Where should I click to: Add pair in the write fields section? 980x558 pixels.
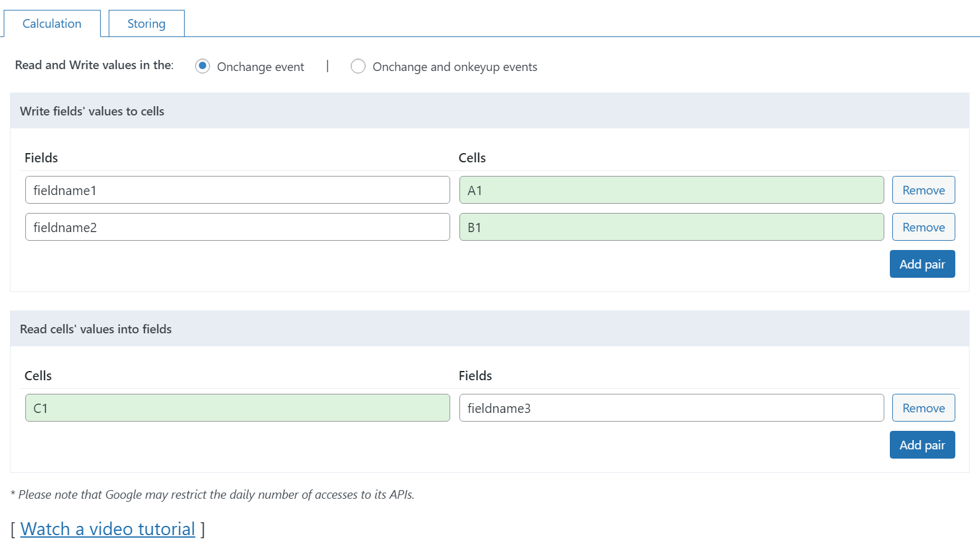922,264
